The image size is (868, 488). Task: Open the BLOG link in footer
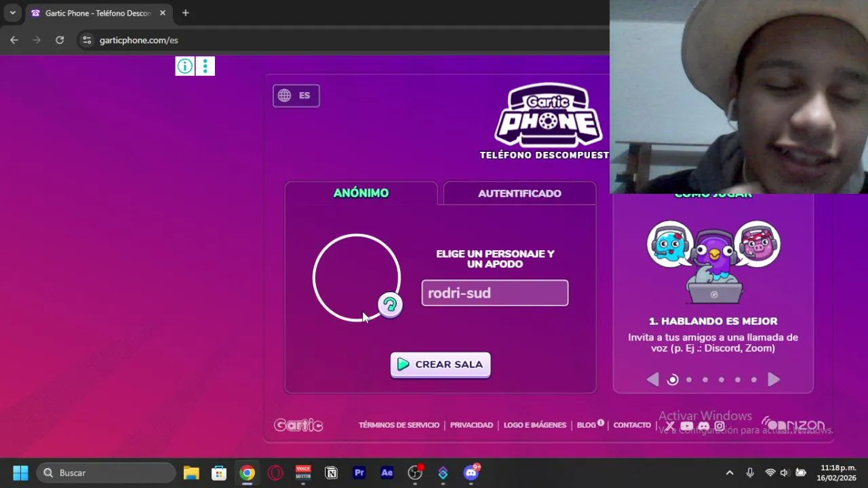(x=587, y=425)
